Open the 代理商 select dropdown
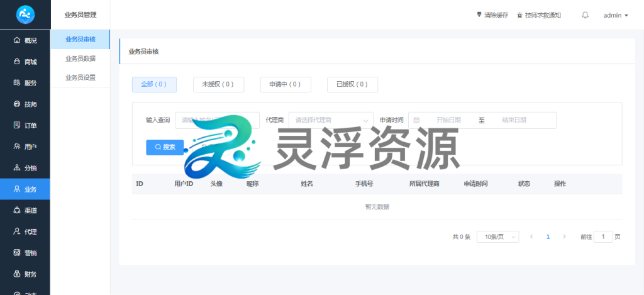The height and width of the screenshot is (295, 644). point(331,120)
